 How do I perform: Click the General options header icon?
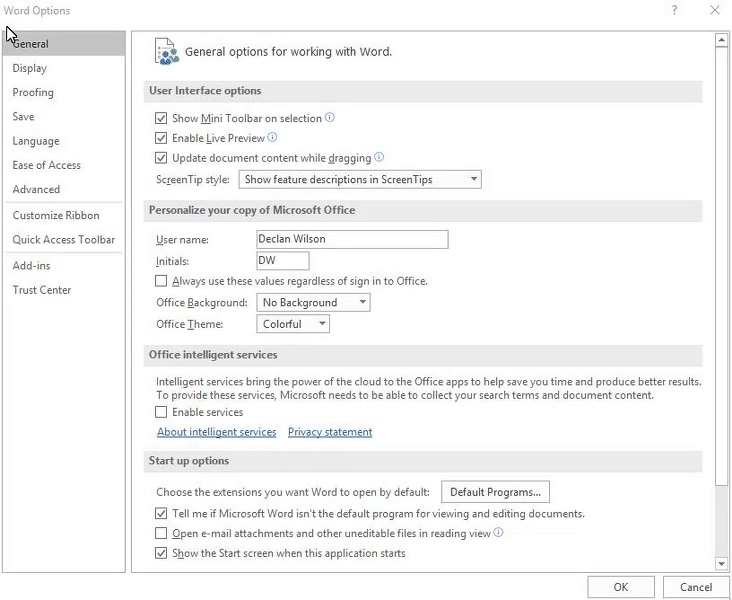166,51
